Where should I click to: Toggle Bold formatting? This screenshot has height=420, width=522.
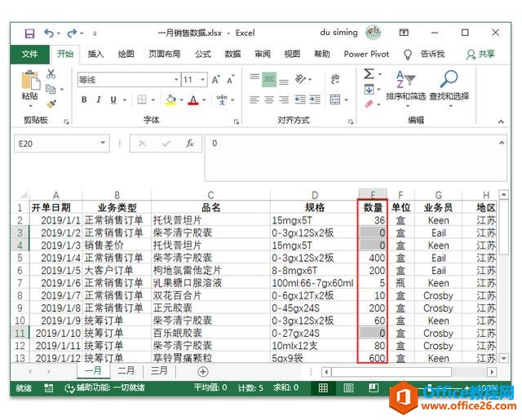(x=84, y=99)
